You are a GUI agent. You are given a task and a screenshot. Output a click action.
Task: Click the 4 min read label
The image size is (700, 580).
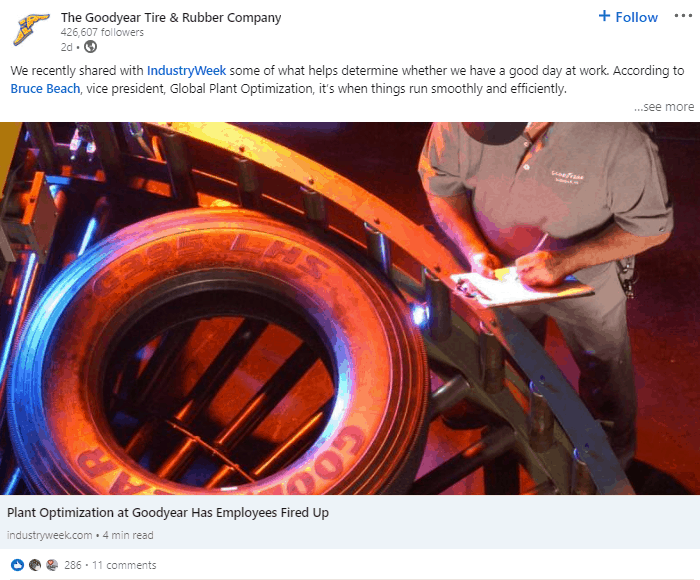[x=128, y=535]
